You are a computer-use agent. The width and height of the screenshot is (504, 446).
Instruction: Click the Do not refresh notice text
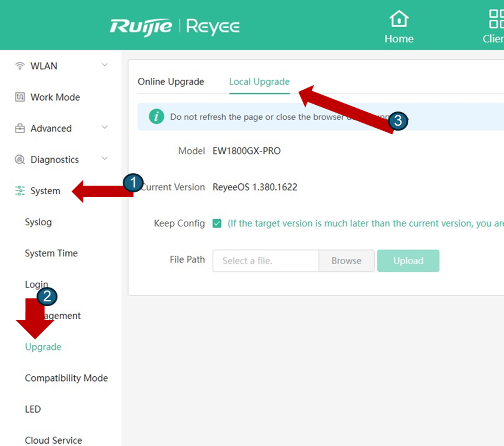(x=289, y=117)
